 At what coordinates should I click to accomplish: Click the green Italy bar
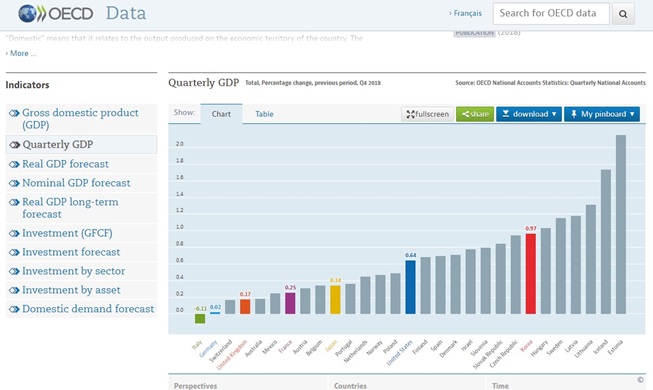click(200, 318)
